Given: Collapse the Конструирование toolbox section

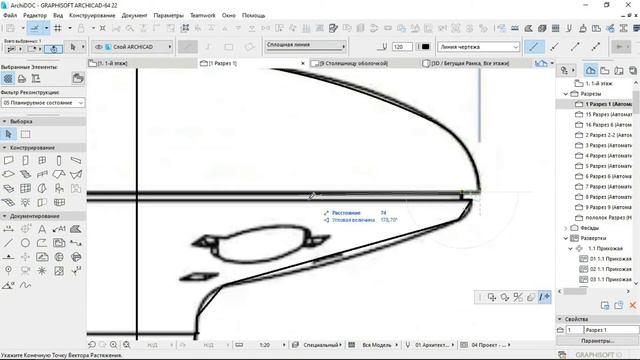Looking at the screenshot, I should 4,147.
